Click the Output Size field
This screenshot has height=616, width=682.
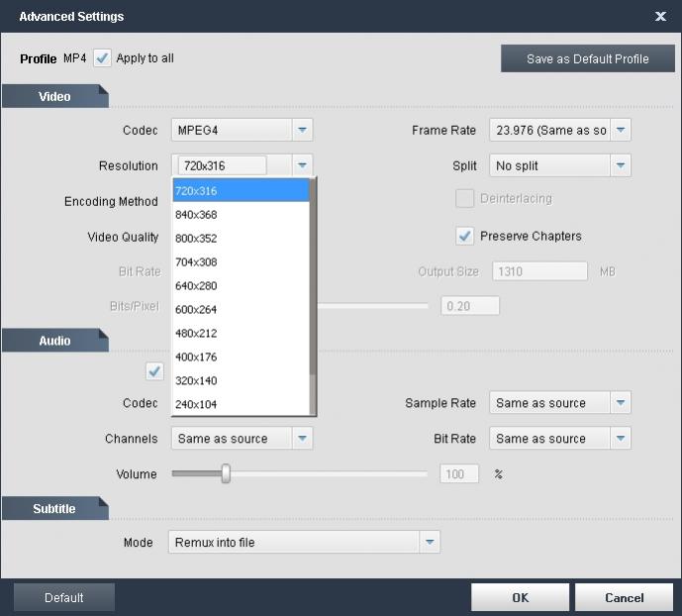point(539,271)
